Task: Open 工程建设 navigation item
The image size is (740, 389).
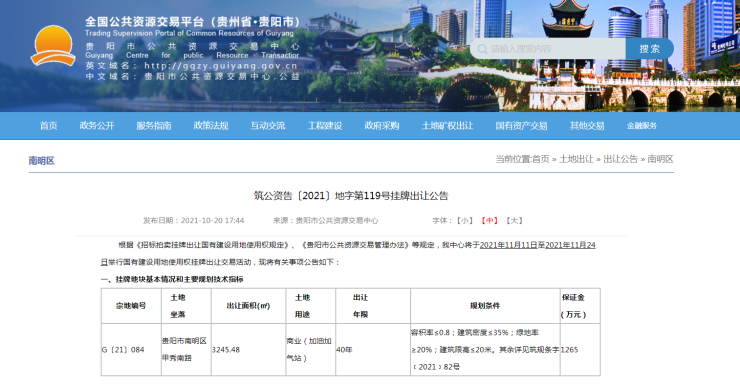Action: point(325,126)
